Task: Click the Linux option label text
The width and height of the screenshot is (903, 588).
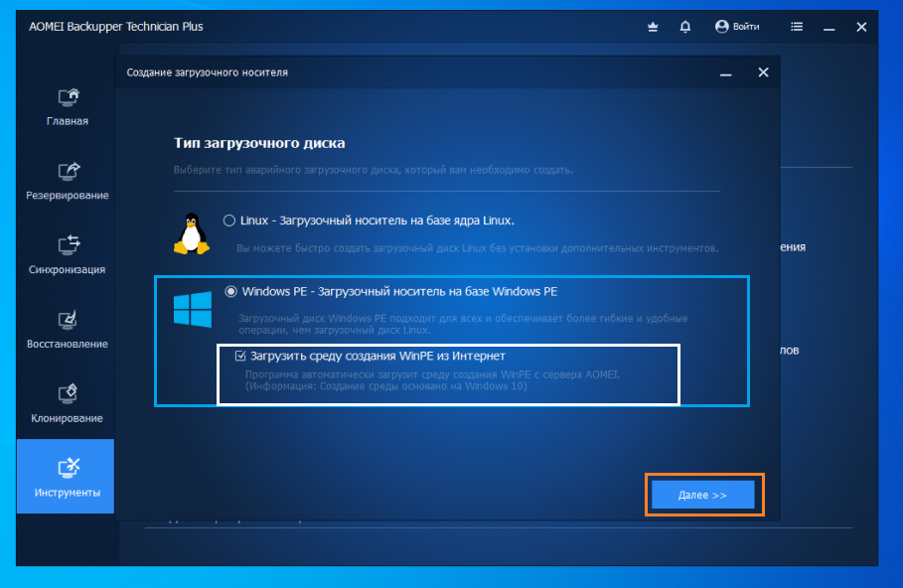Action: pyautogui.click(x=377, y=220)
